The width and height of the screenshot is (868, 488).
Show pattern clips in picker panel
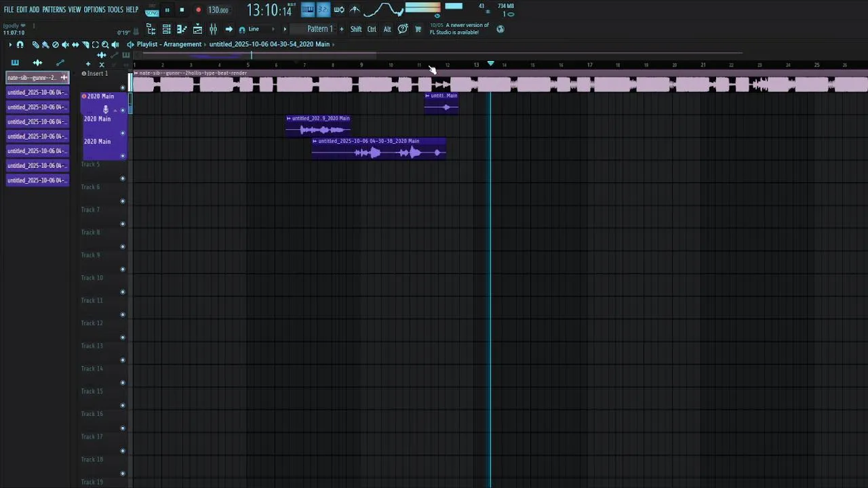[15, 62]
